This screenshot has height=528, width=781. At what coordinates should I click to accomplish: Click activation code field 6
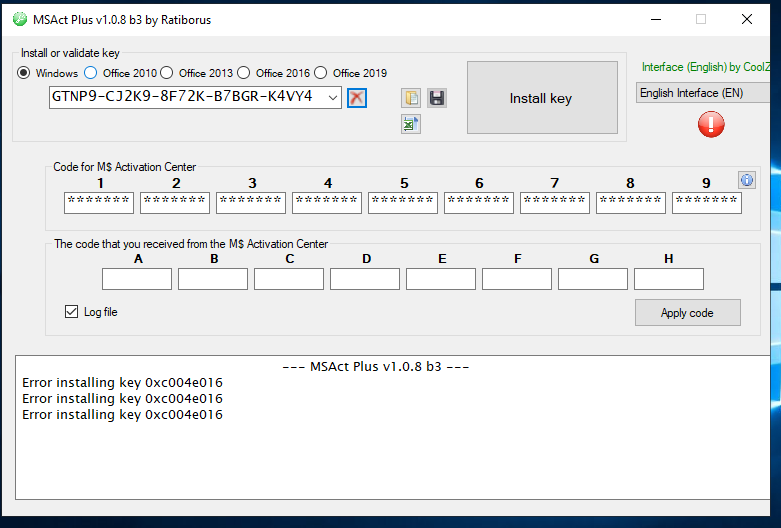(x=479, y=203)
